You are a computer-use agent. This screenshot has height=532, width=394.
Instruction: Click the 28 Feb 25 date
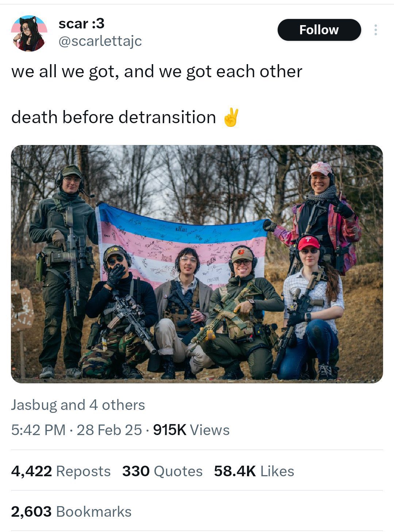tap(109, 430)
